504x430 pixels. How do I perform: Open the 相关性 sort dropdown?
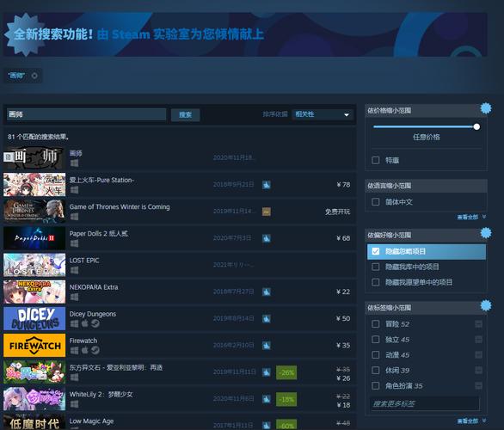pyautogui.click(x=323, y=114)
